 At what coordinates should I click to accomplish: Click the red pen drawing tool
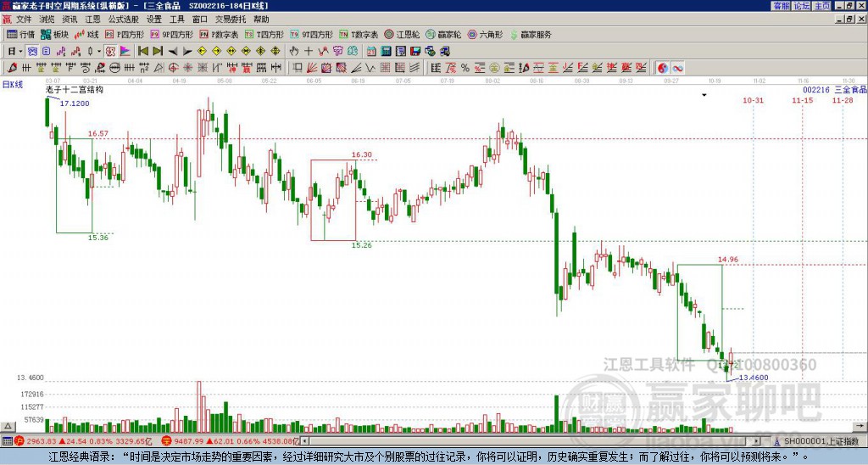pyautogui.click(x=12, y=68)
